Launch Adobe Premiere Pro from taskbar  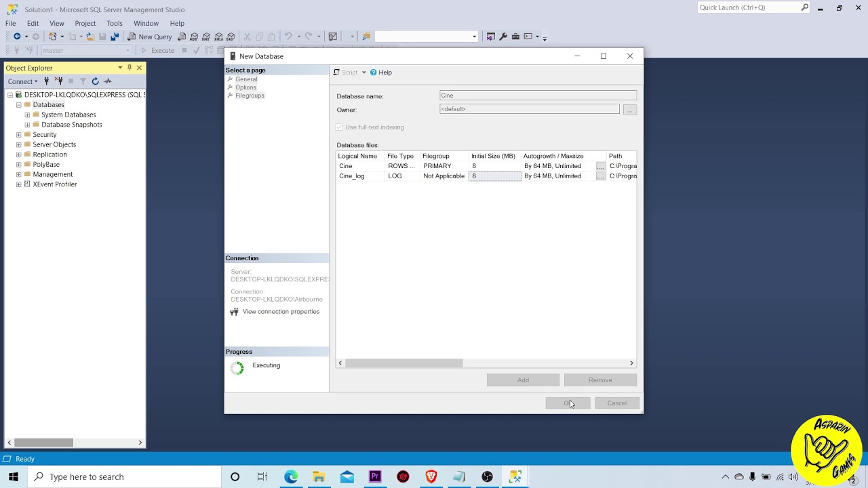tap(375, 476)
